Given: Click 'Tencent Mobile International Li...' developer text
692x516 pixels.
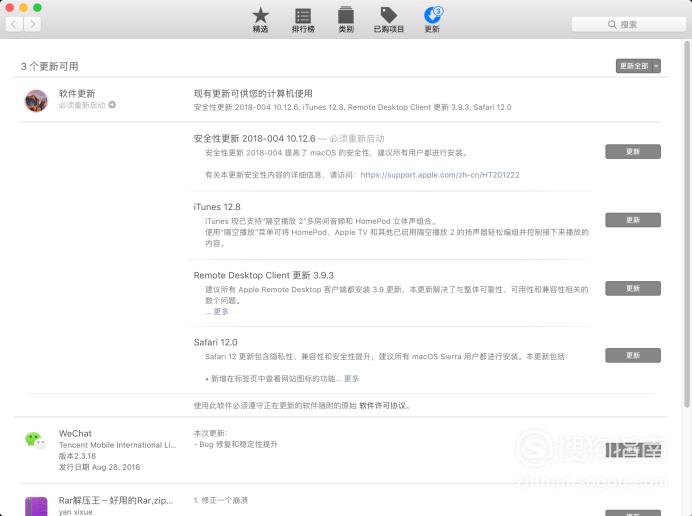Looking at the screenshot, I should [x=117, y=445].
